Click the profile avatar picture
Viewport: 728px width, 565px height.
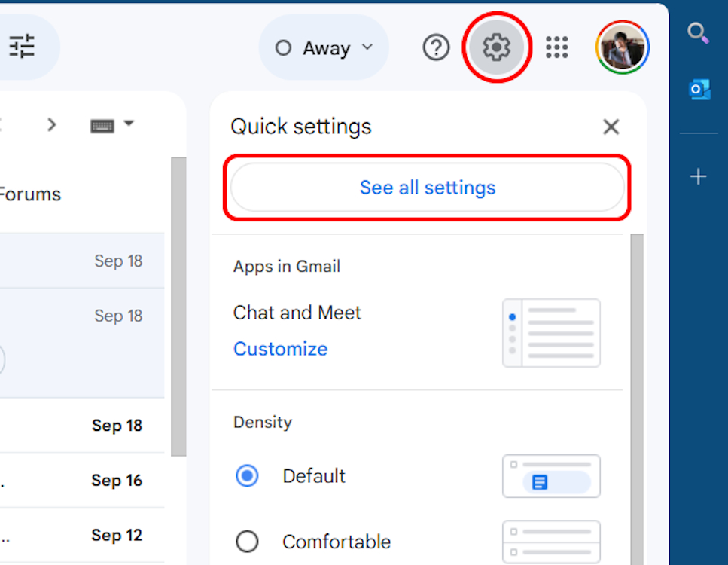[x=623, y=47]
